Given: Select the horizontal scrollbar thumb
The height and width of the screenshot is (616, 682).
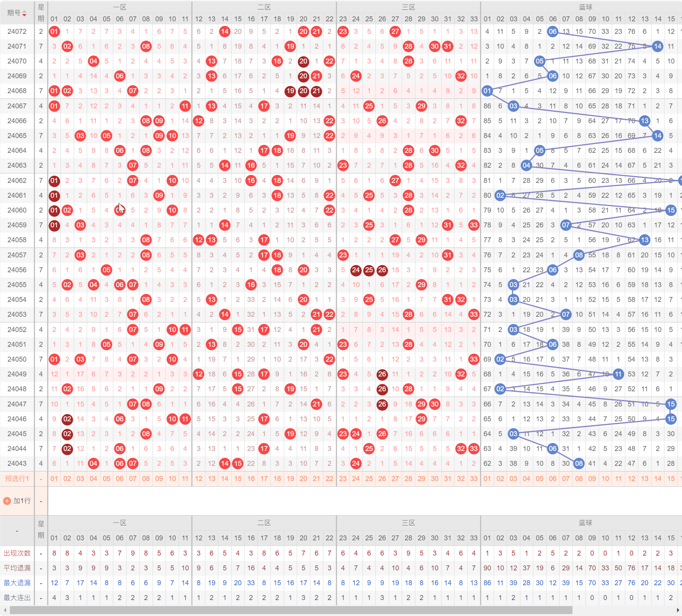Looking at the screenshot, I should click(x=291, y=610).
